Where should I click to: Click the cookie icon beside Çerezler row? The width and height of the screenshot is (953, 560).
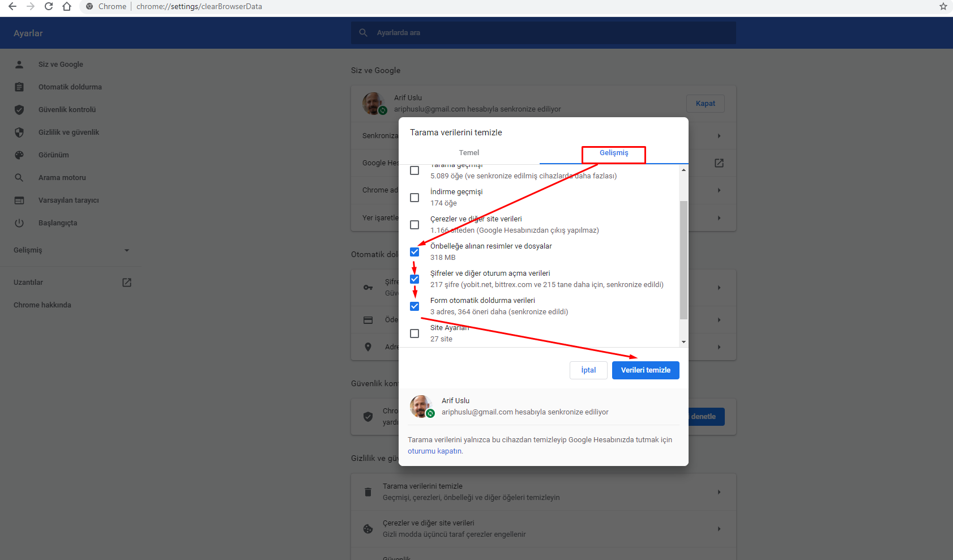click(368, 529)
